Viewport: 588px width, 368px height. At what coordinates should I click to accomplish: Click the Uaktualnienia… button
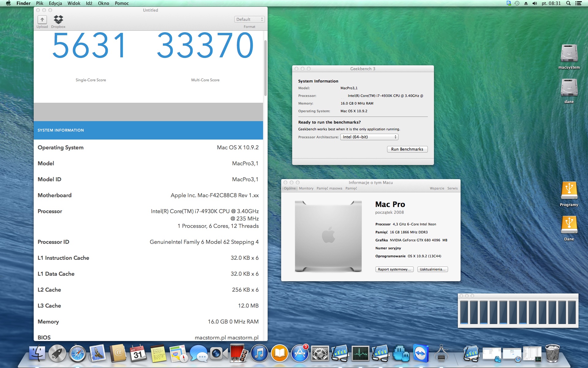click(433, 269)
